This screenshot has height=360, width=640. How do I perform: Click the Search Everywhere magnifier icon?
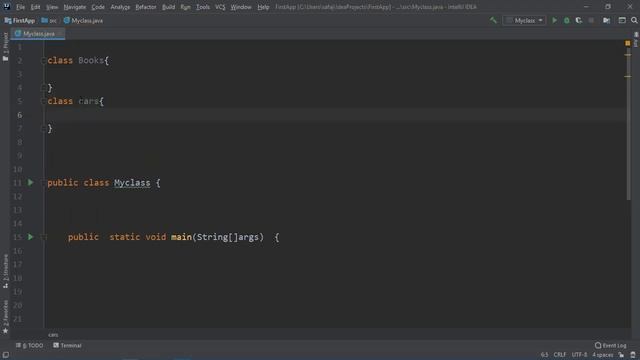(x=634, y=20)
